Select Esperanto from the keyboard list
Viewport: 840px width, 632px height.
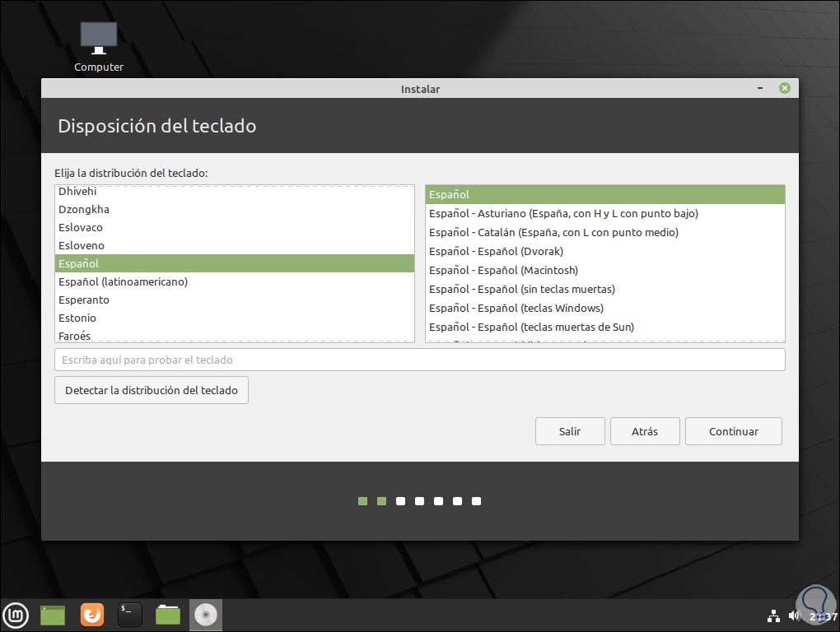(83, 300)
